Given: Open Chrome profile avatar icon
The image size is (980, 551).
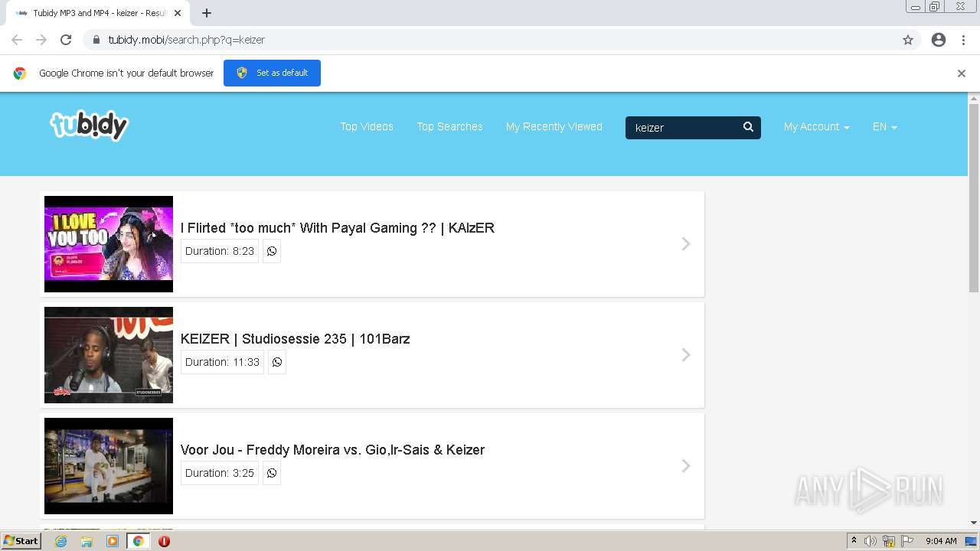Looking at the screenshot, I should (939, 40).
